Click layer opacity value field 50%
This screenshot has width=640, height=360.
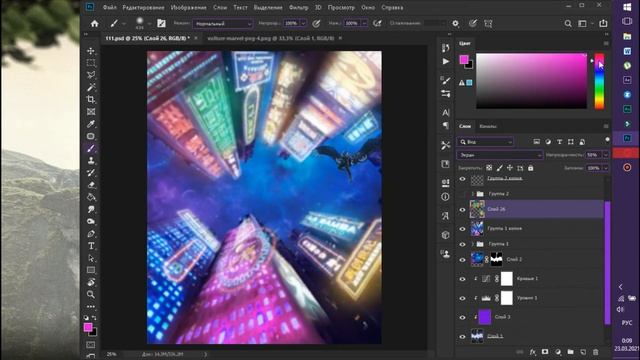(593, 155)
